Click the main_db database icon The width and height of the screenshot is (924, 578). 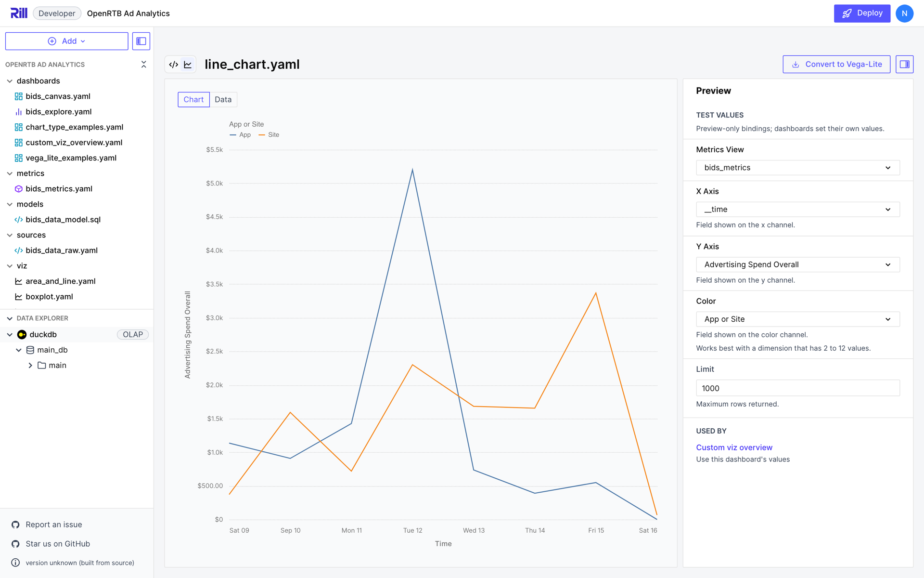pyautogui.click(x=30, y=350)
